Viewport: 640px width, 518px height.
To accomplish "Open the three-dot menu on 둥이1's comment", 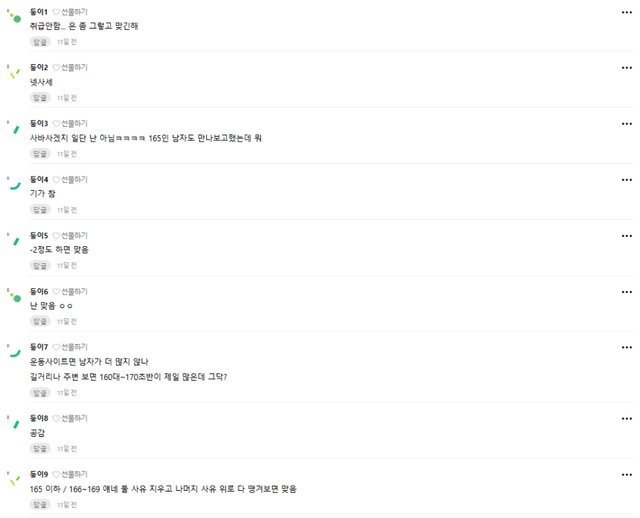I will pos(627,12).
